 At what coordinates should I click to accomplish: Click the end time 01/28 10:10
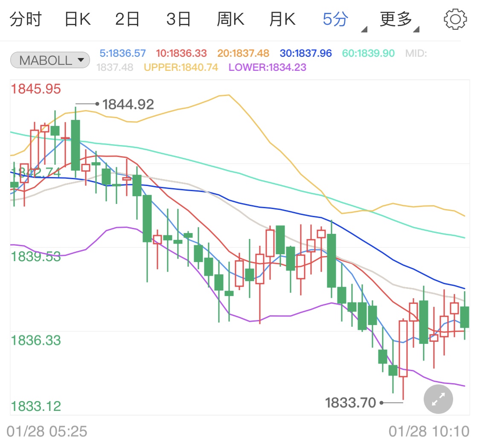(x=429, y=431)
